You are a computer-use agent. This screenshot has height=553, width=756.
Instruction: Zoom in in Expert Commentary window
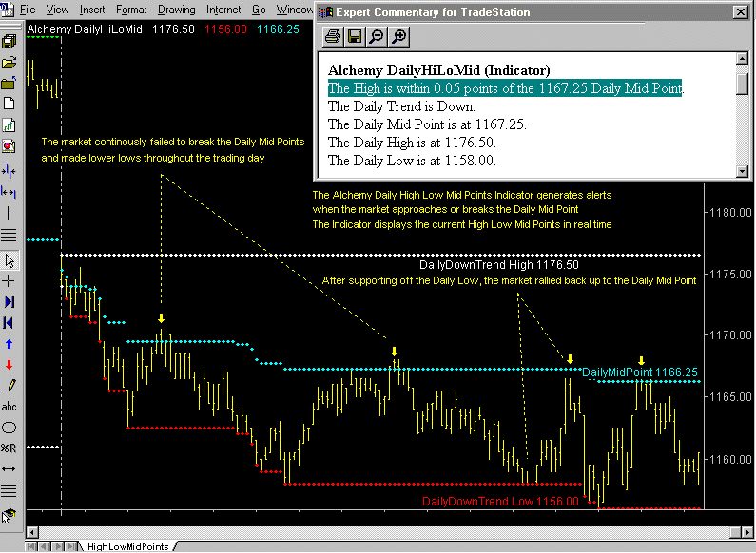(x=398, y=37)
